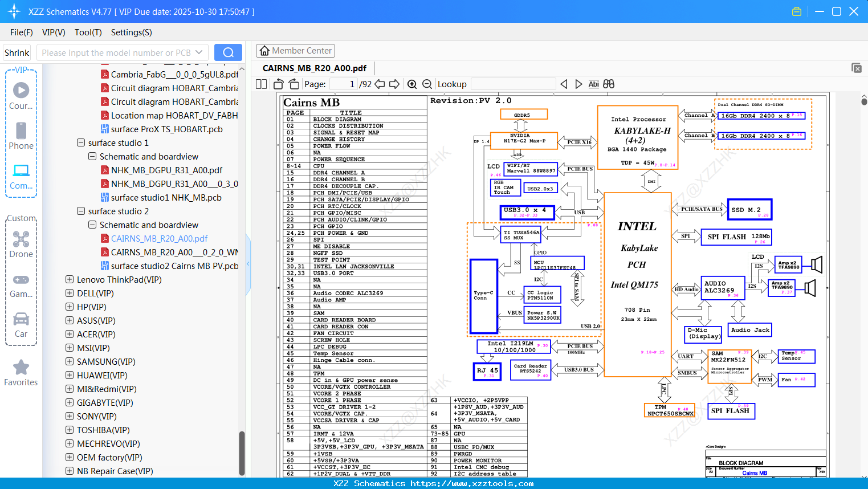
Task: Open the Favorites star icon
Action: [x=21, y=373]
